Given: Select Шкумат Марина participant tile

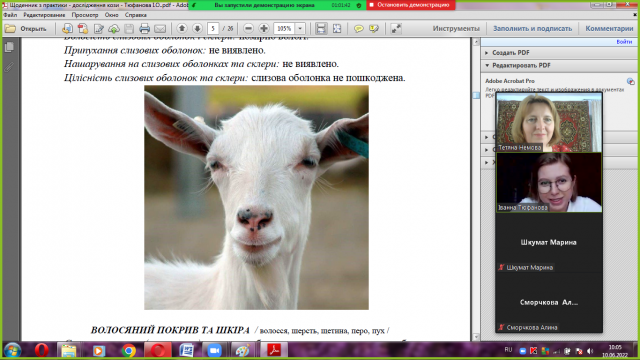Looking at the screenshot, I should [x=549, y=242].
